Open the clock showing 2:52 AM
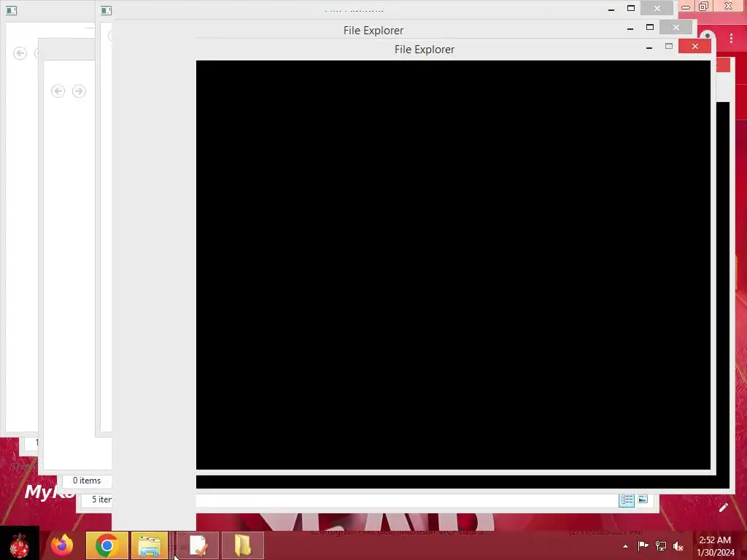 (x=715, y=546)
